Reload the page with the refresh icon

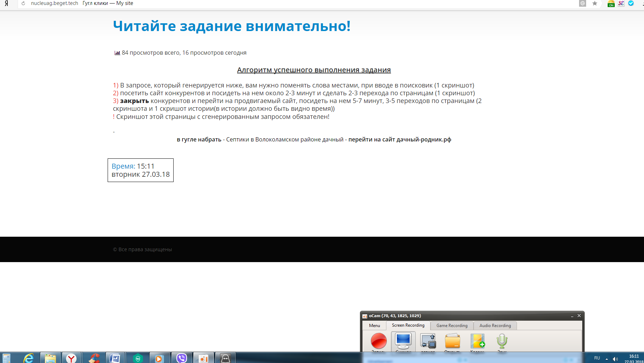click(23, 4)
